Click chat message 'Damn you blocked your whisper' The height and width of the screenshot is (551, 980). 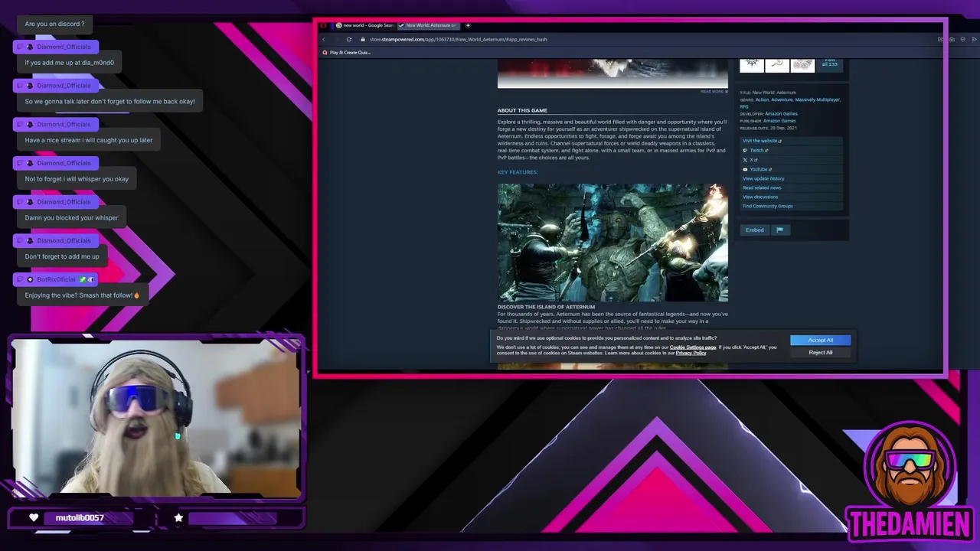(x=71, y=217)
